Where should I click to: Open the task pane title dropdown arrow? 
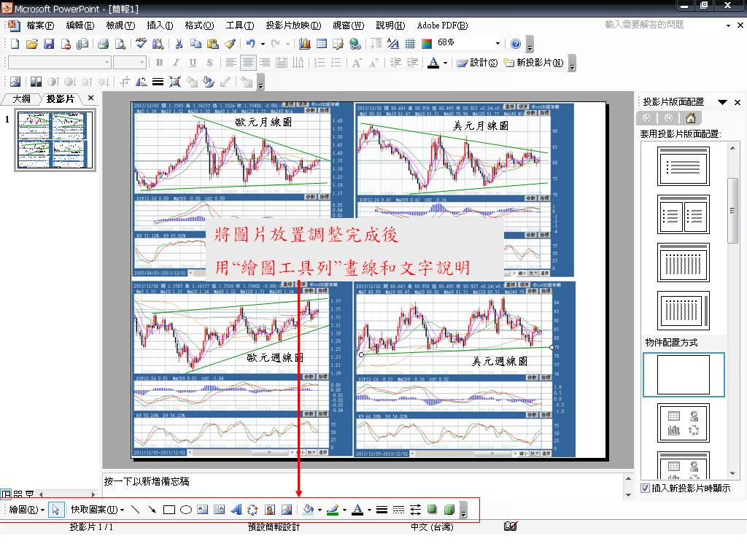coord(722,102)
